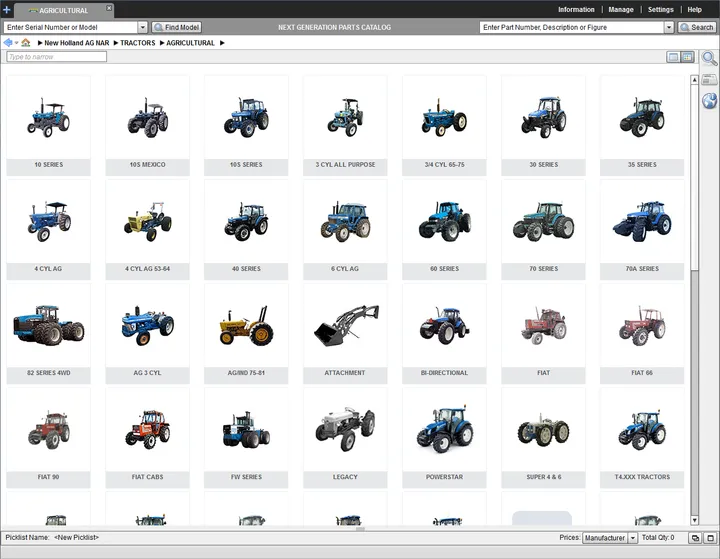Click the Type to narrow filter field
This screenshot has height=559, width=720.
pos(56,56)
